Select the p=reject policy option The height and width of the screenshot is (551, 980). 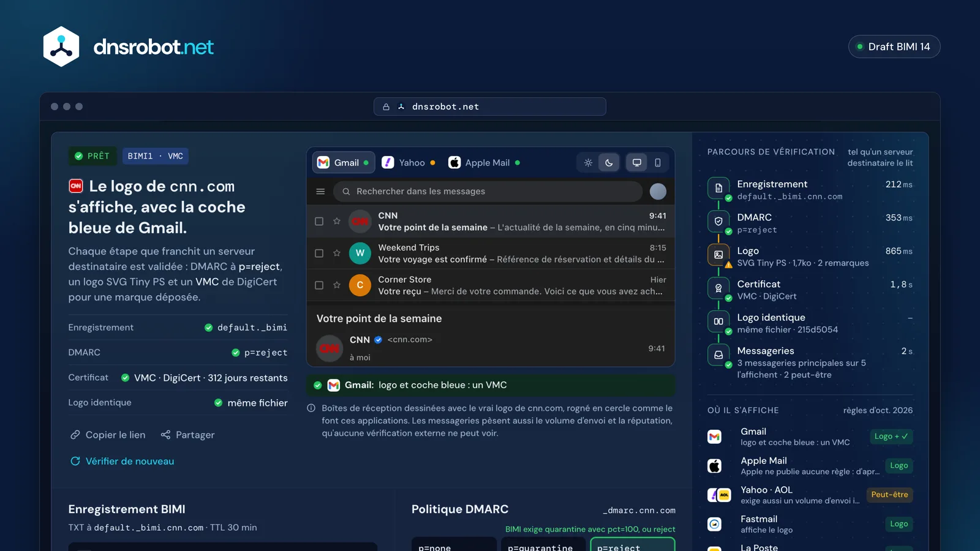[x=633, y=544]
